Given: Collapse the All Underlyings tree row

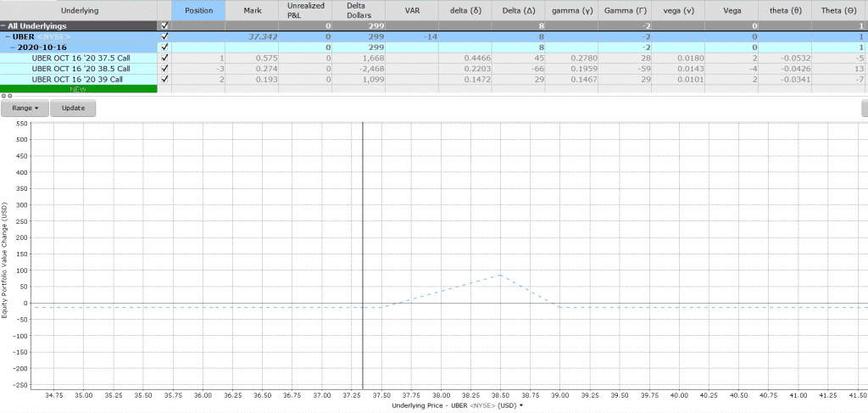Looking at the screenshot, I should (4, 26).
